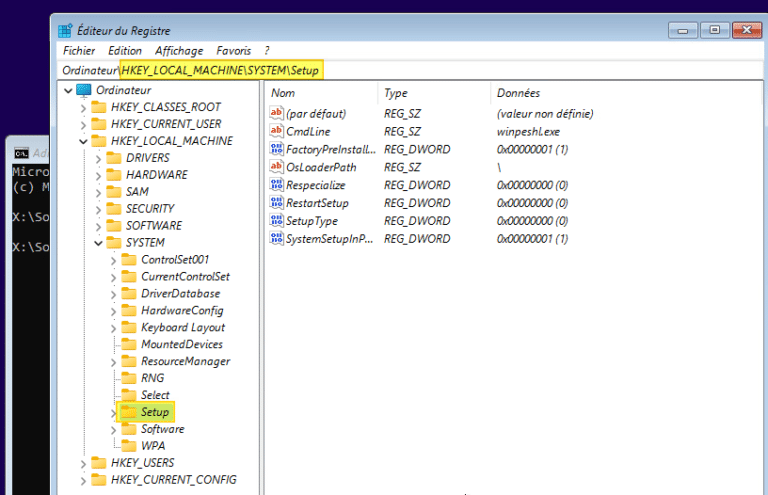Click the OsLoaderPath string value icon
The width and height of the screenshot is (768, 495).
coord(277,167)
